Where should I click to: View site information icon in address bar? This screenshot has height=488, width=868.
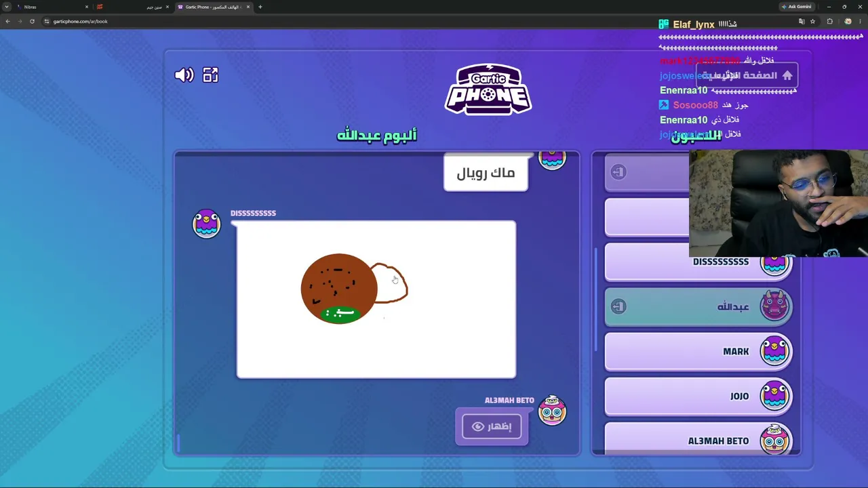pos(47,21)
